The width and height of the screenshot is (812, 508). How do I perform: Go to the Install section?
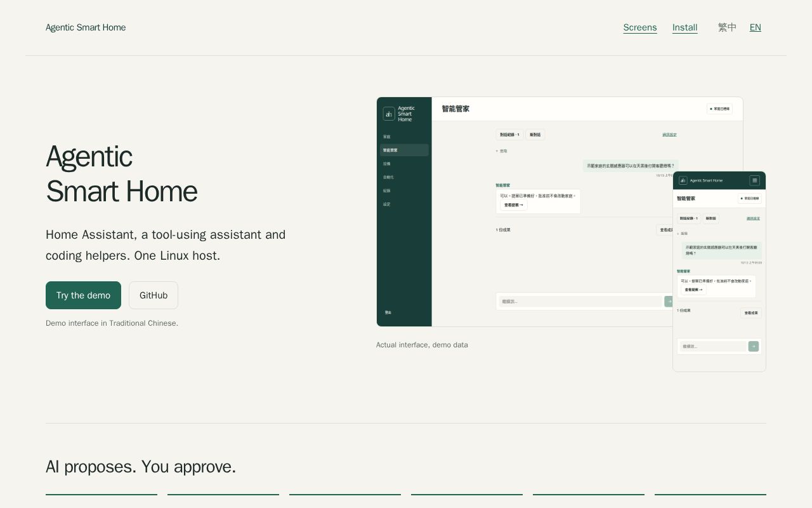tap(685, 27)
